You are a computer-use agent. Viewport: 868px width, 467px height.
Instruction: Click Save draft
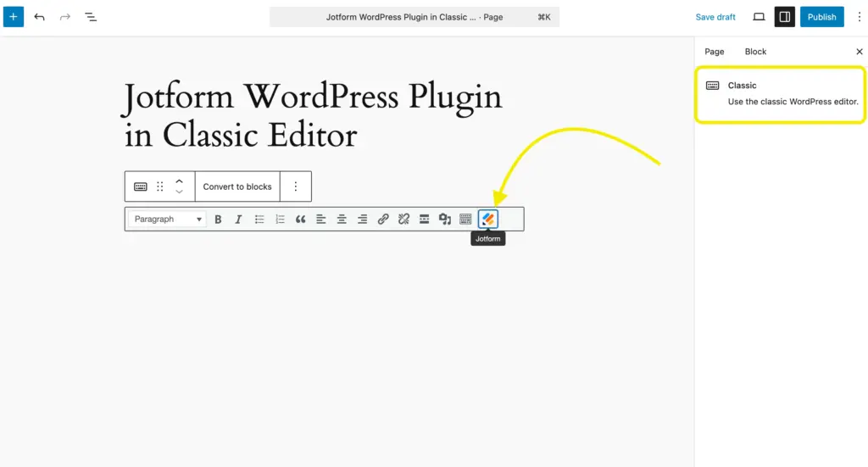click(x=715, y=17)
